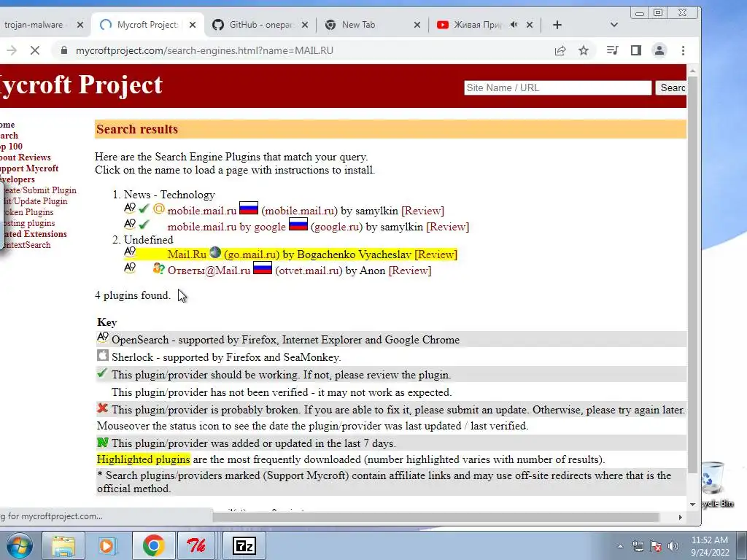Click the Review link for Ответы@Mail.ru
Viewport: 747px width, 560px height.
410,271
